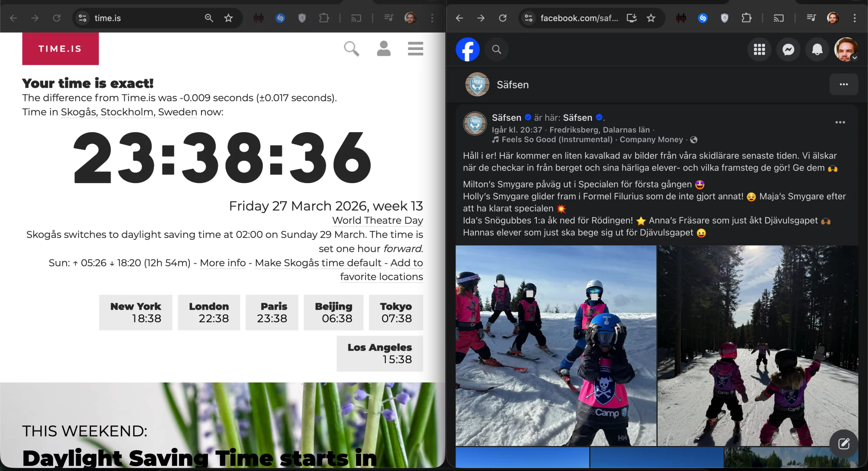868x471 pixels.
Task: Open audio waveform extension in Facebook window
Action: pos(681,18)
